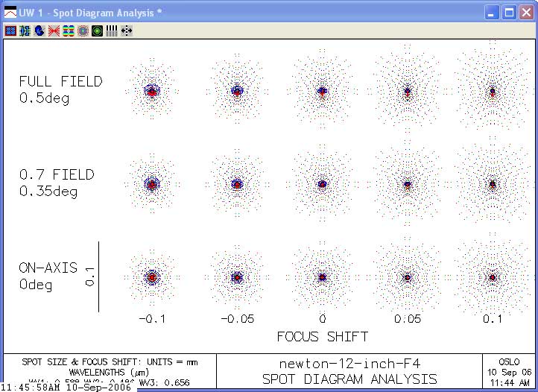Click the red crossing rays analysis icon
538x392 pixels.
click(x=54, y=31)
